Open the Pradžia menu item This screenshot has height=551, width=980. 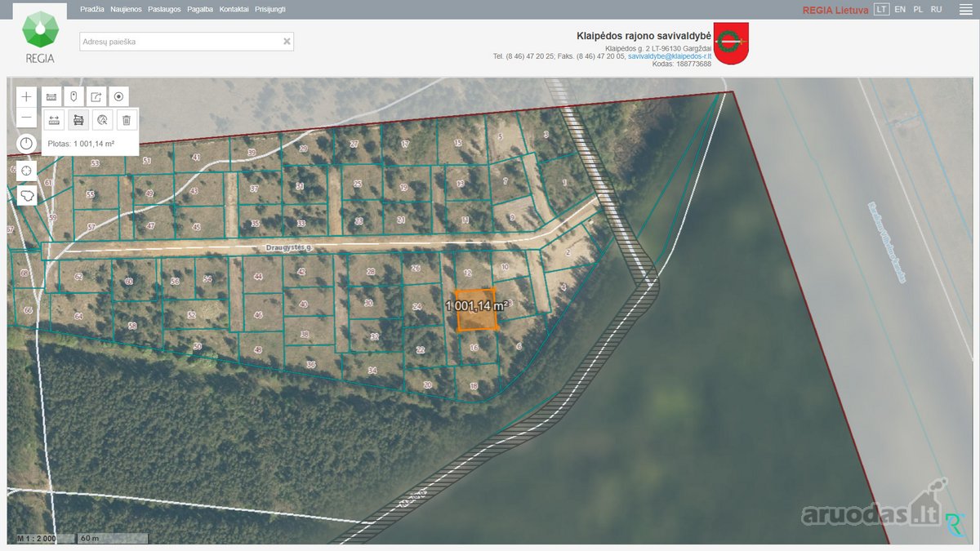coord(92,9)
